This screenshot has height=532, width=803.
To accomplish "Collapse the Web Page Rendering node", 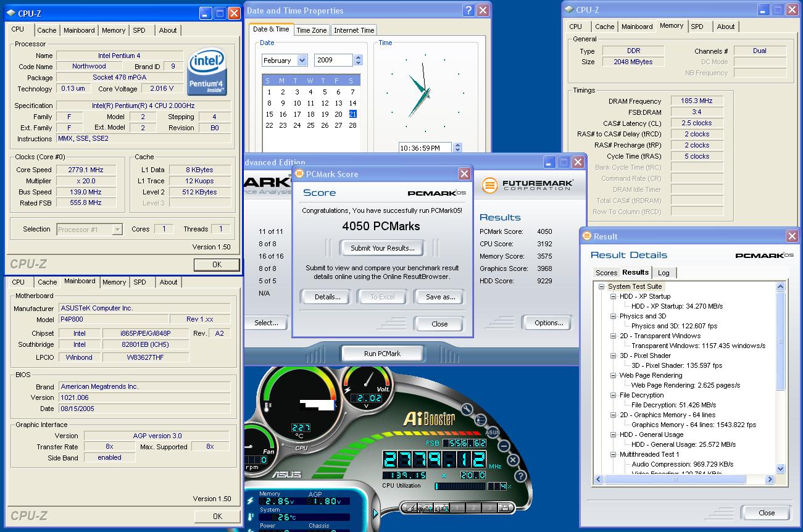I will coord(614,375).
